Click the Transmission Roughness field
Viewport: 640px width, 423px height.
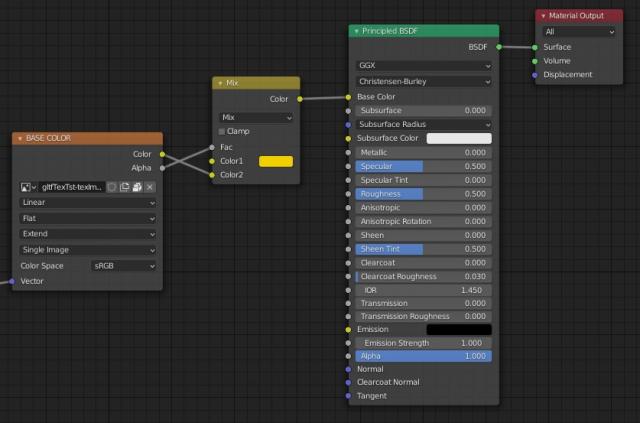pyautogui.click(x=424, y=316)
